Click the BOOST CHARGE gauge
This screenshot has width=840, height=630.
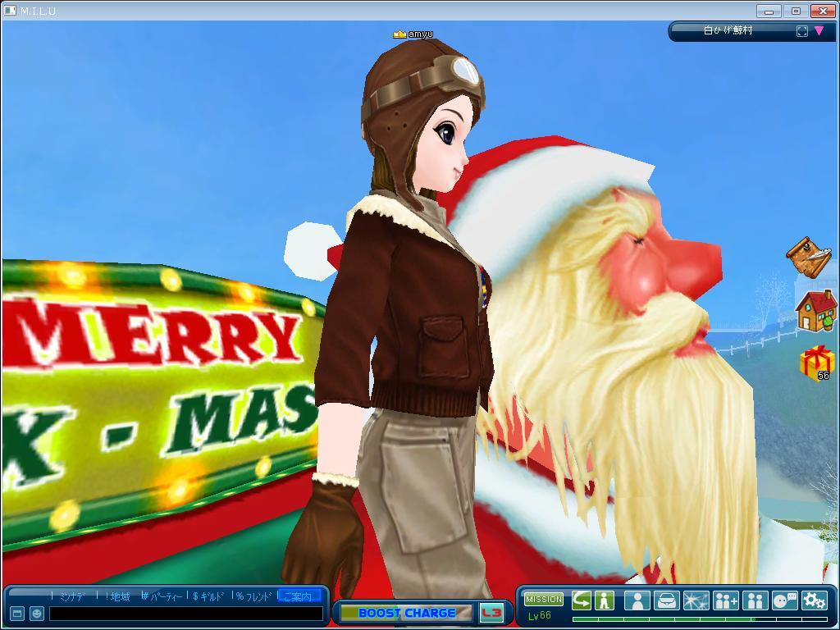tap(406, 613)
